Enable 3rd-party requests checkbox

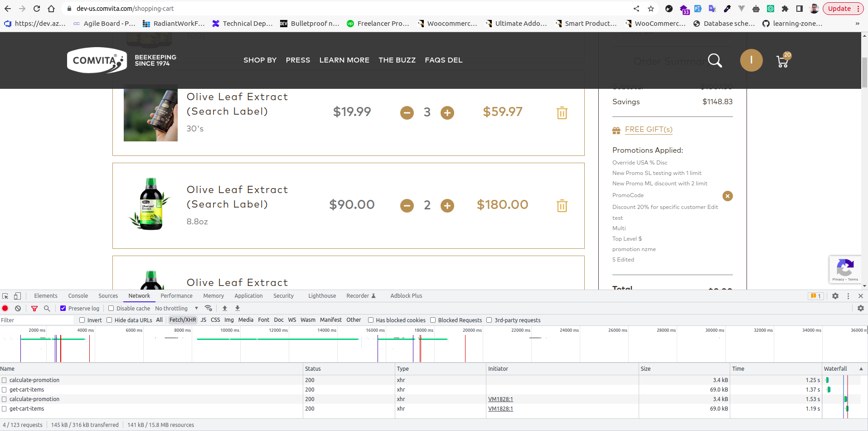tap(489, 320)
